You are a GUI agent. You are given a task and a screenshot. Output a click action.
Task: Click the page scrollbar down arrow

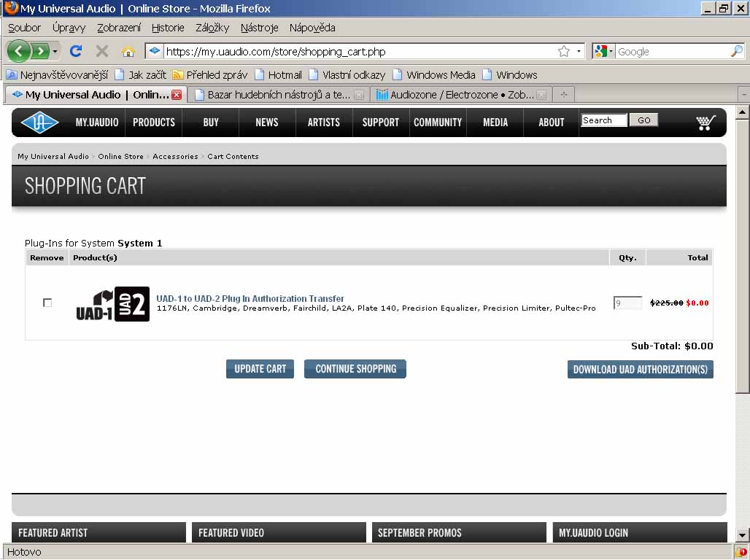[x=742, y=535]
